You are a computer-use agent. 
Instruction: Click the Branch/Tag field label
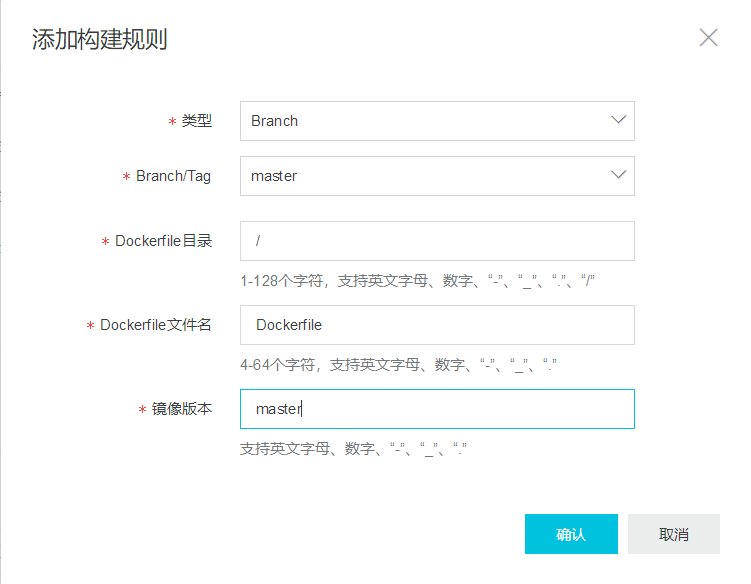(173, 176)
